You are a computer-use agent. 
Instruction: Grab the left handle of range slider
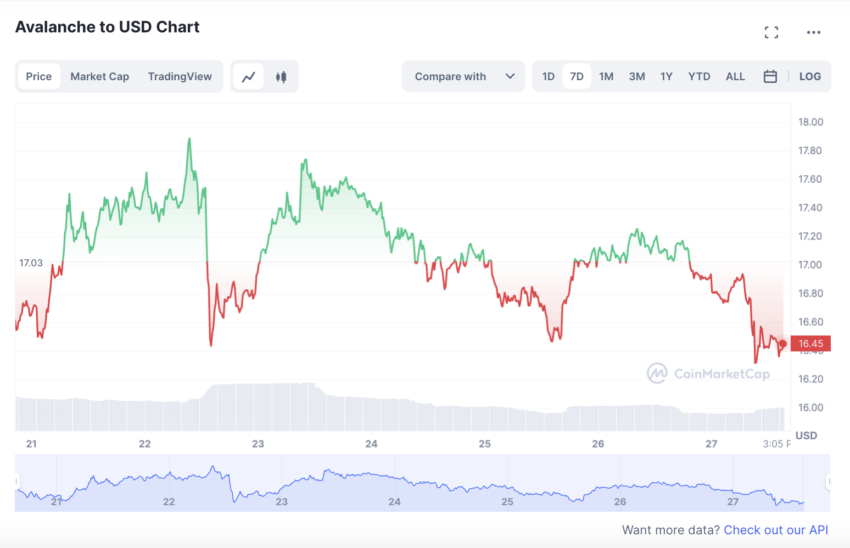[17, 481]
